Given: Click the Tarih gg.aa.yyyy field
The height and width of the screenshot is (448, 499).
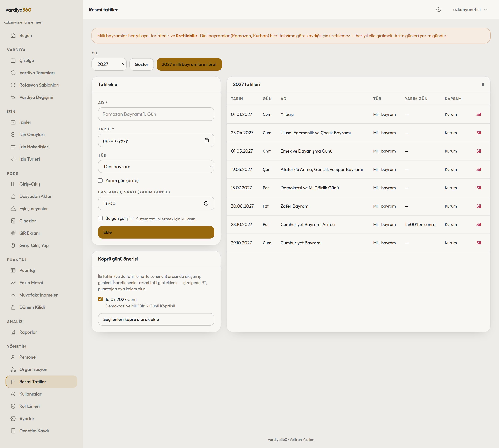Looking at the screenshot, I should click(x=156, y=140).
